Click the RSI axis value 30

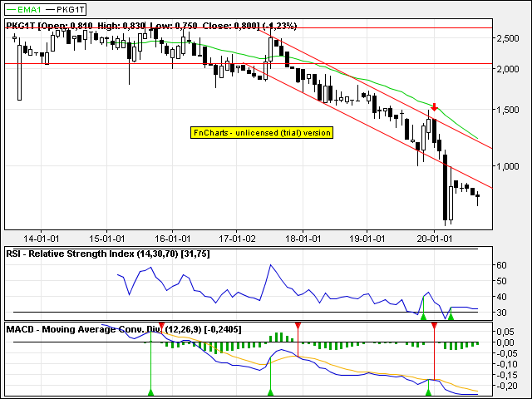point(501,313)
